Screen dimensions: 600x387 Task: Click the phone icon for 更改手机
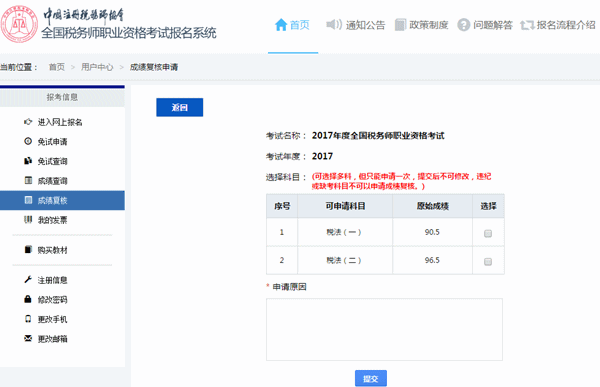pos(28,318)
